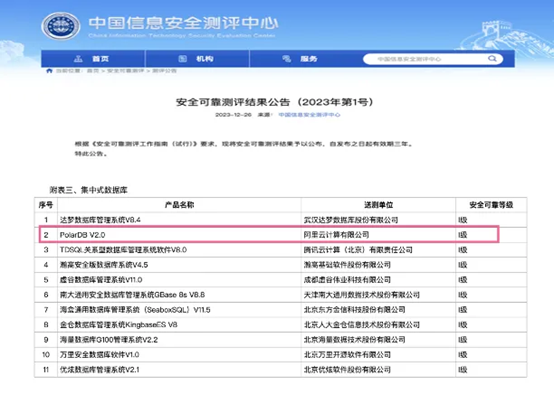Click the search magnifier icon
554x394 pixels.
(x=492, y=59)
